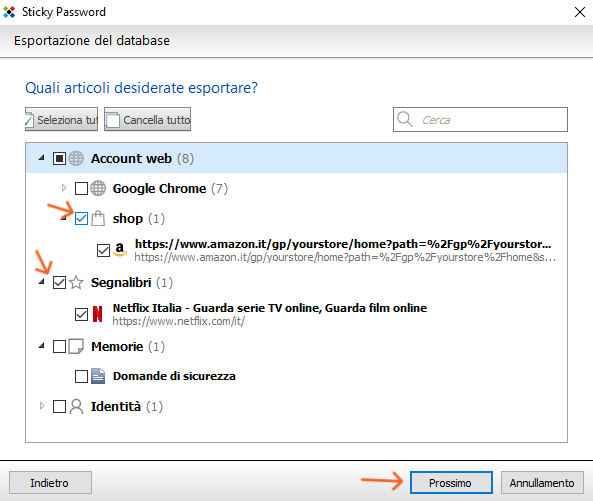Click the Amazon logo icon
Viewport: 593px width, 501px height.
point(120,250)
